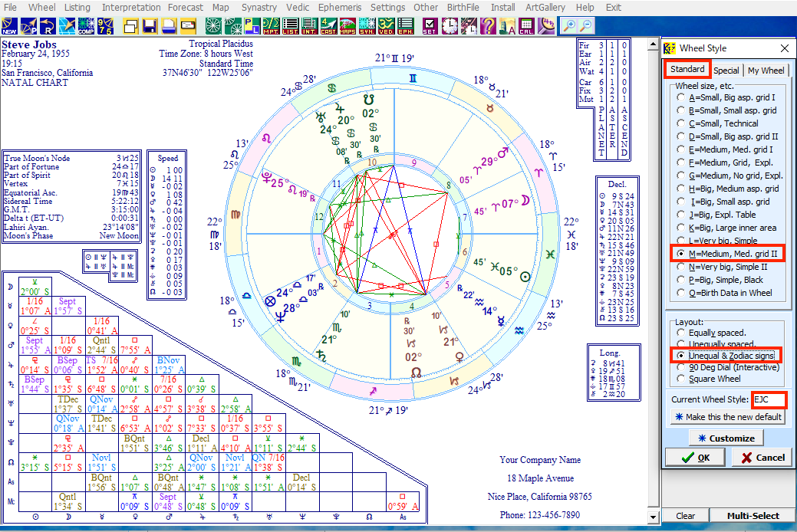Select wheel size Q=Birth Data in Wheel
This screenshot has width=797, height=532.
click(x=724, y=293)
